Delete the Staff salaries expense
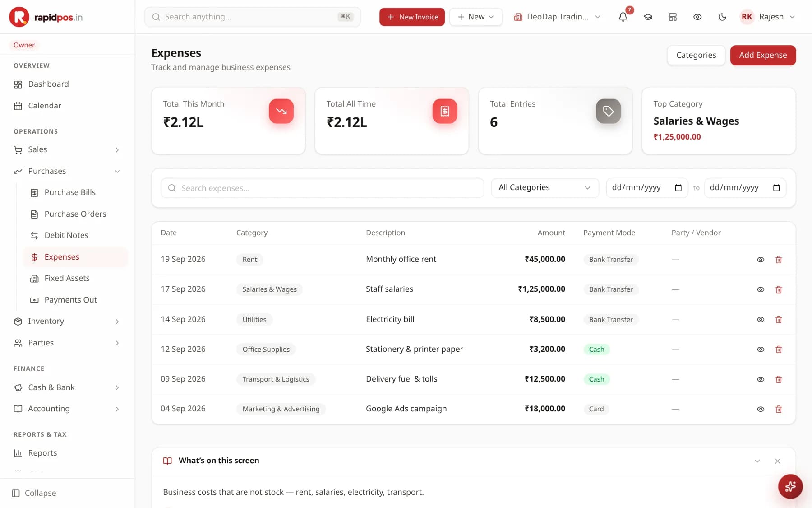Viewport: 812px width, 508px height. (x=779, y=289)
